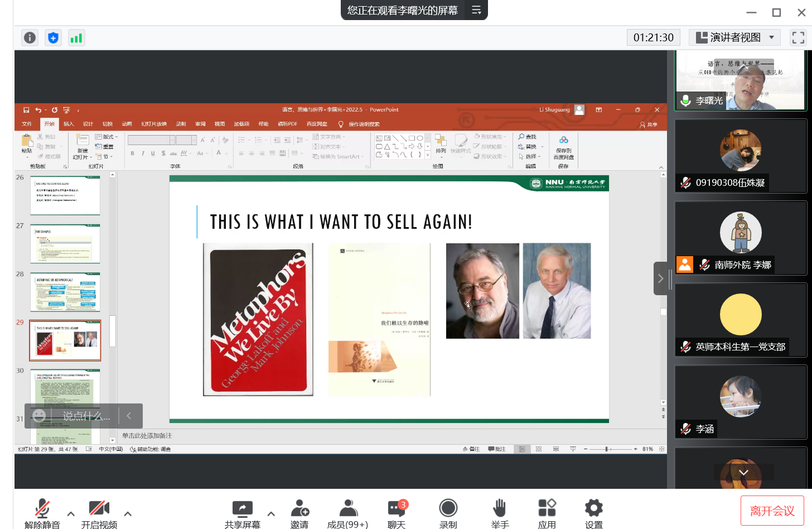812x529 pixels.
Task: Open the 聊天 chat panel
Action: point(397,513)
